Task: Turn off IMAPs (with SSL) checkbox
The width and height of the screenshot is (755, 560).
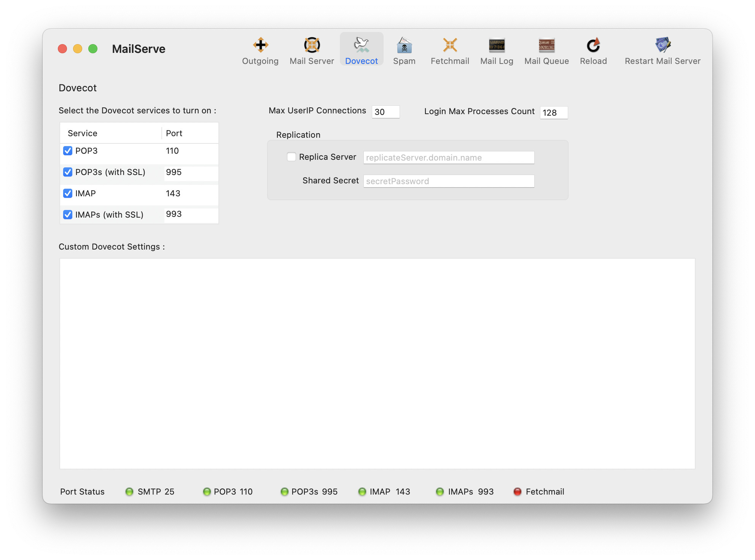Action: (x=68, y=215)
